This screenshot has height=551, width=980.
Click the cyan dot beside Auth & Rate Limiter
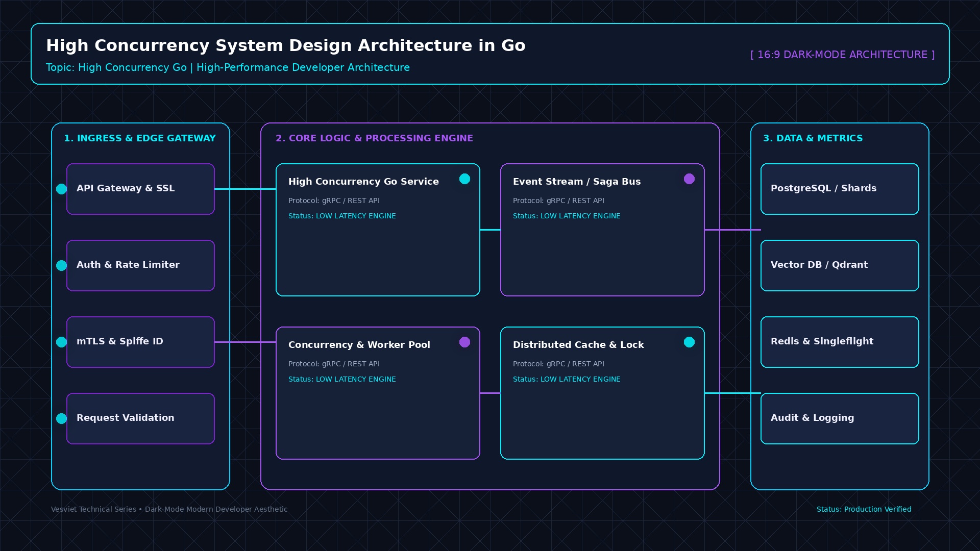[x=61, y=266]
